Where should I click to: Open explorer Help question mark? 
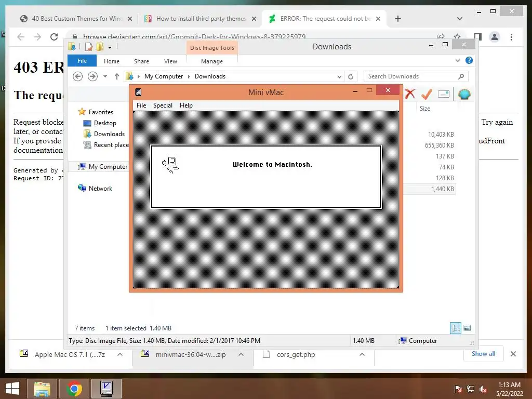(469, 60)
